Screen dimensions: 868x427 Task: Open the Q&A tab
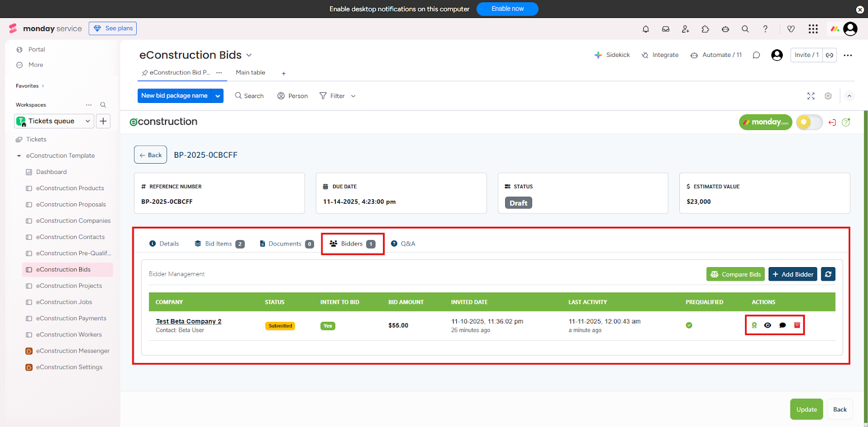(403, 244)
